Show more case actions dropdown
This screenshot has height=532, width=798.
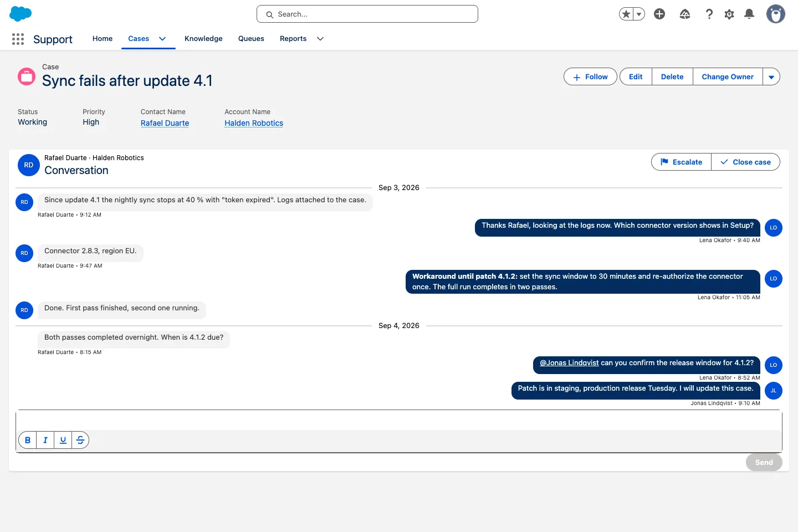point(771,77)
